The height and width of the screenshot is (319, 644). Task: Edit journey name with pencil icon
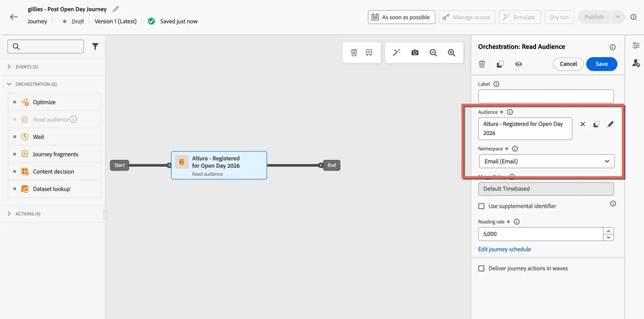pyautogui.click(x=115, y=9)
